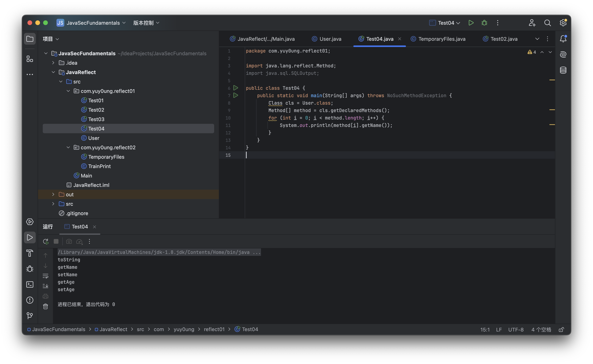Open the Terminal tool window icon

pos(30,284)
